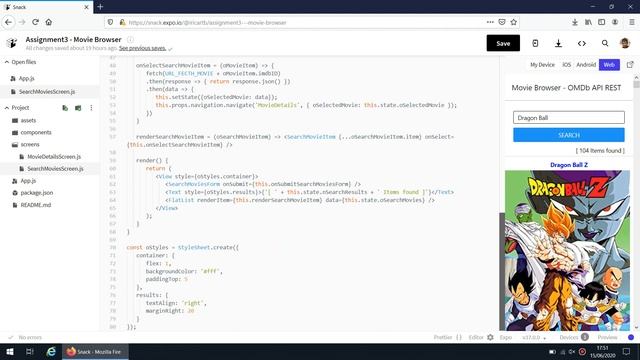Bookmark this page with the star

click(x=513, y=22)
